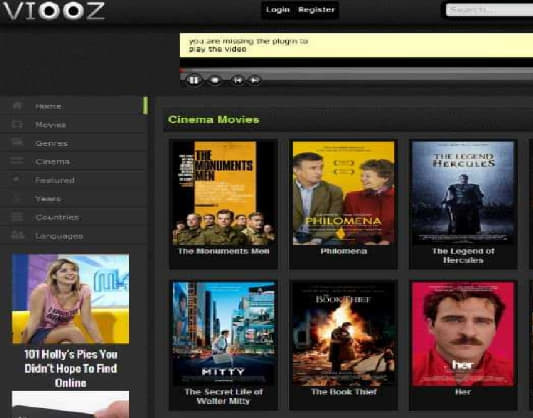Open the Register link
Viewport: 533px width, 418px height.
pos(316,10)
